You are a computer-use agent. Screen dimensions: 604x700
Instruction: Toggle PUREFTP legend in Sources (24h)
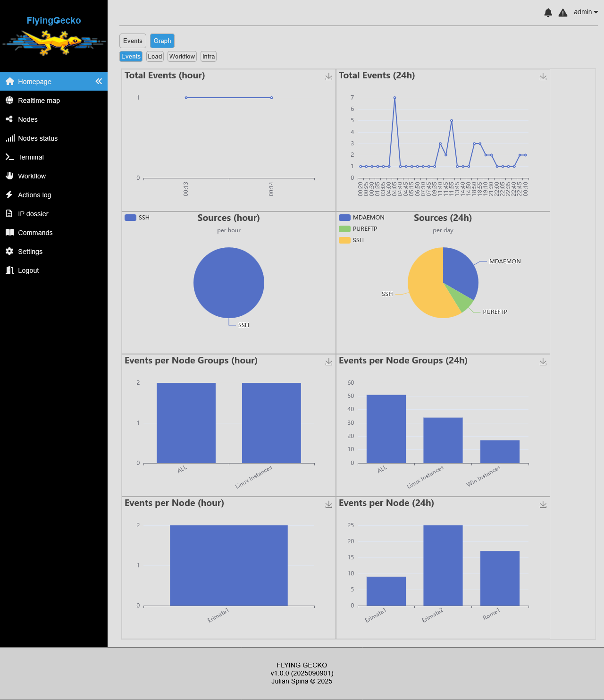[x=358, y=229]
